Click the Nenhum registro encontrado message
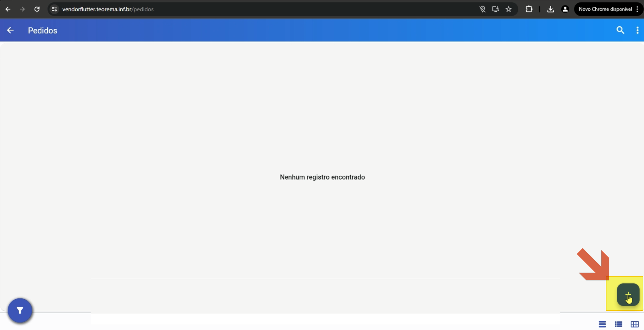The height and width of the screenshot is (330, 644). coord(322,177)
